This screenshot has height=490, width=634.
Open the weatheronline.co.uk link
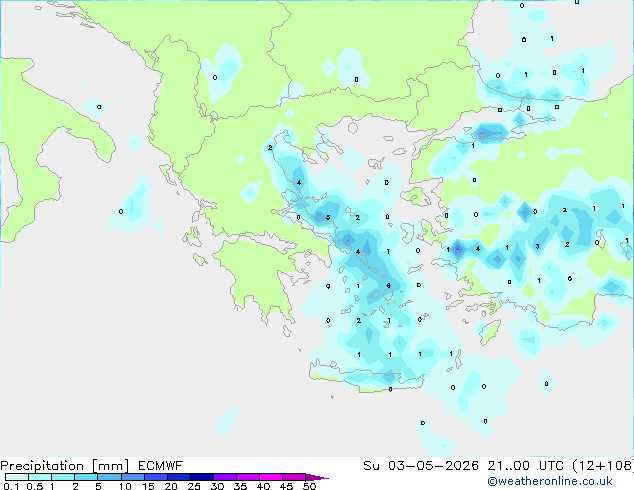click(x=550, y=481)
